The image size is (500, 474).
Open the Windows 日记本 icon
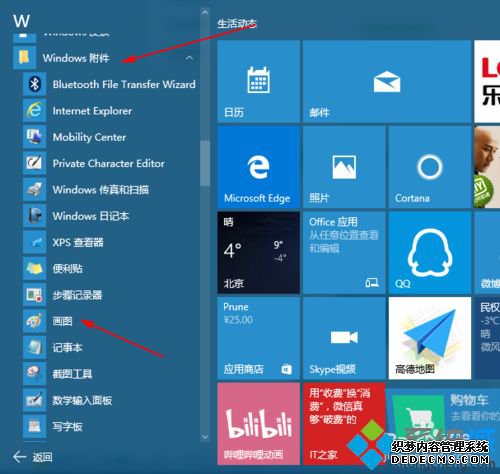click(34, 216)
